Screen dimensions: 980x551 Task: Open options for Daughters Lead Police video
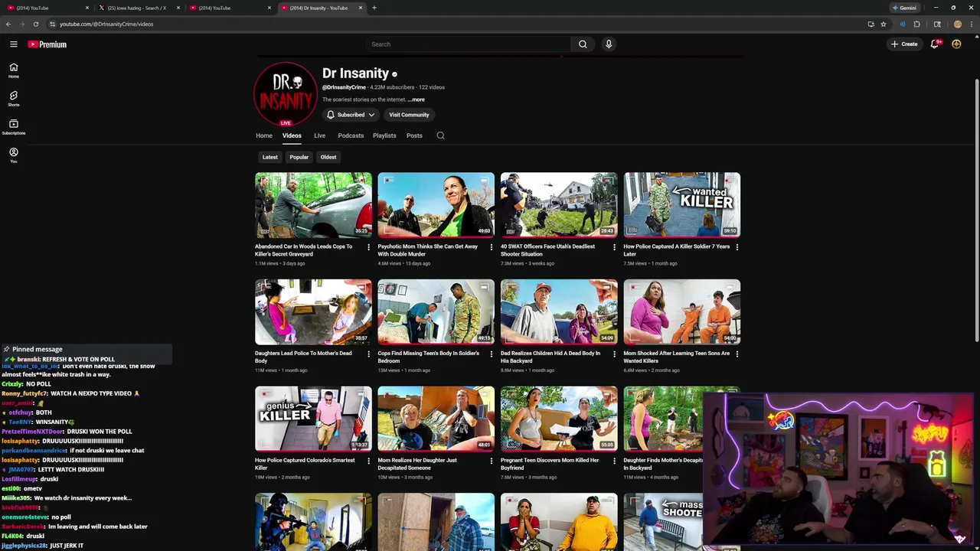click(368, 354)
